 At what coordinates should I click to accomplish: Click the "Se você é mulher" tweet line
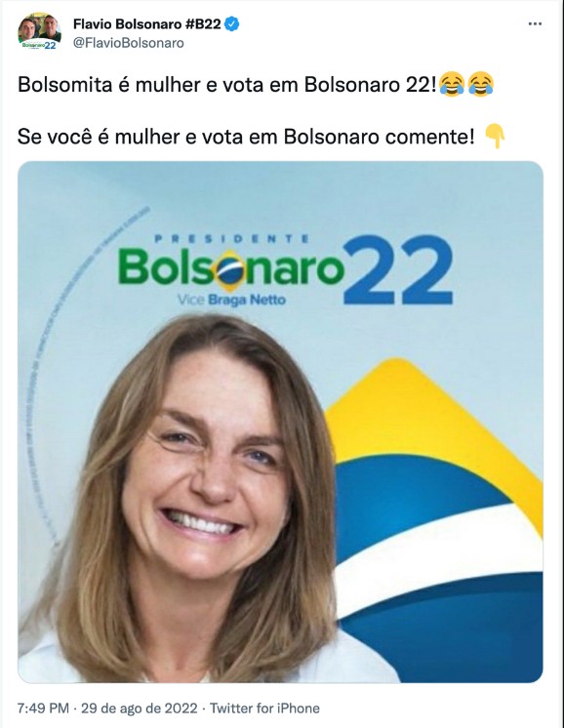pyautogui.click(x=246, y=137)
